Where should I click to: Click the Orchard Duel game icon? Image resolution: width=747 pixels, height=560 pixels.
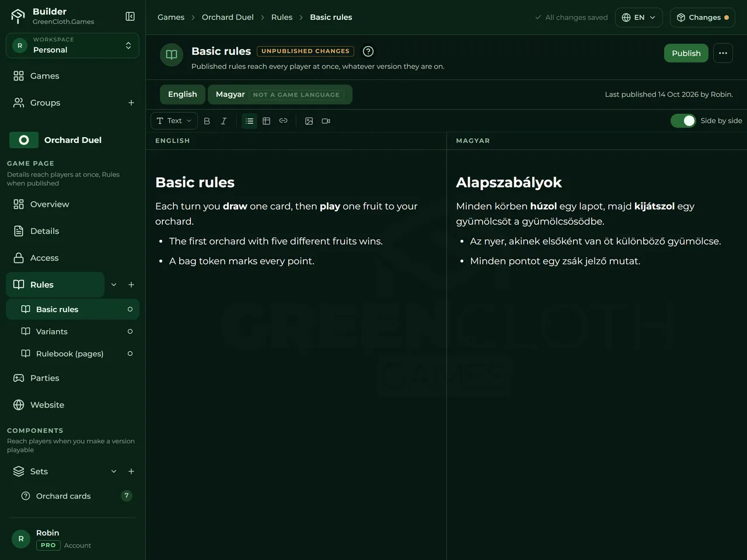point(24,140)
